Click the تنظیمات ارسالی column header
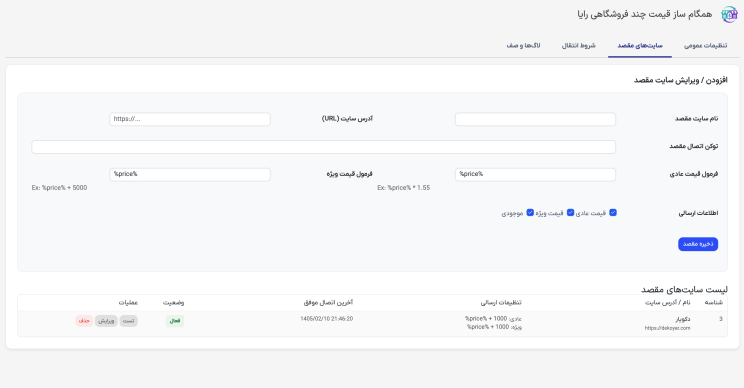Viewport: 744px width, 388px height. pos(501,302)
